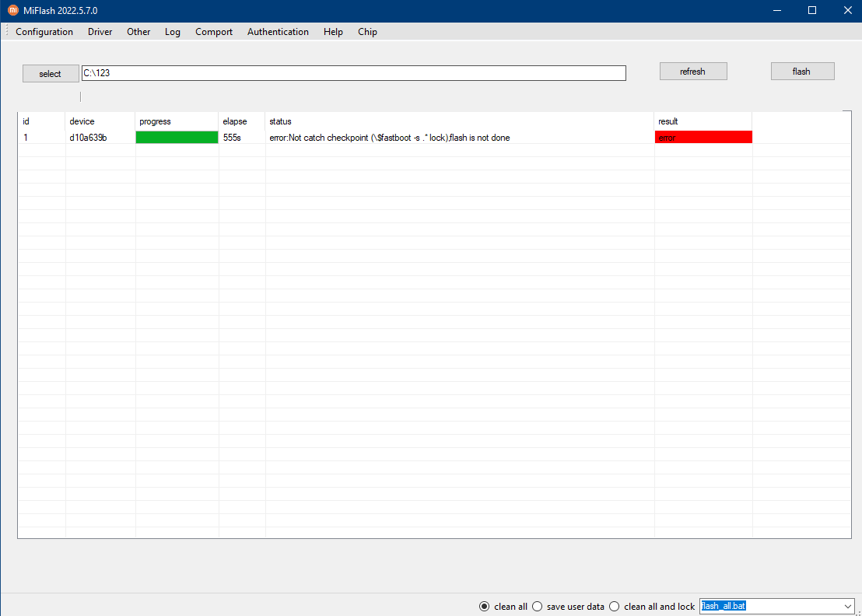Screen dimensions: 862x616
Task: Click the refresh button
Action: click(x=692, y=72)
